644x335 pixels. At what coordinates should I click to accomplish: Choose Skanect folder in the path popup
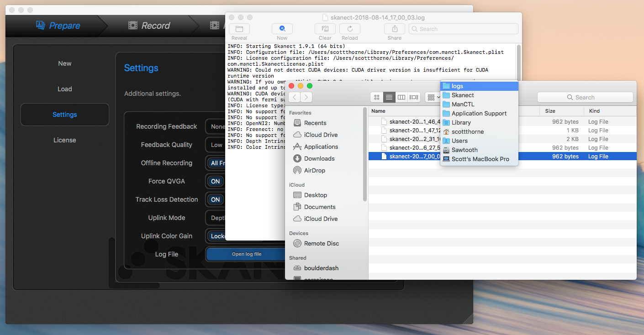click(479, 95)
